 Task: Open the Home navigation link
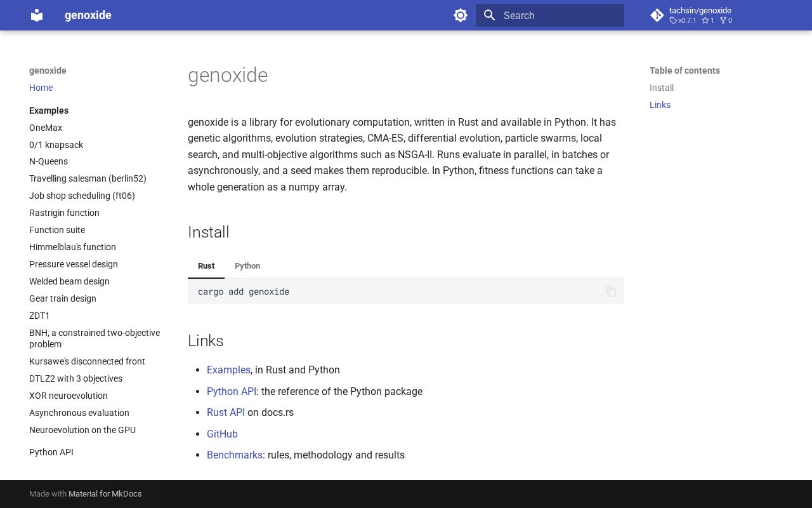click(x=41, y=88)
